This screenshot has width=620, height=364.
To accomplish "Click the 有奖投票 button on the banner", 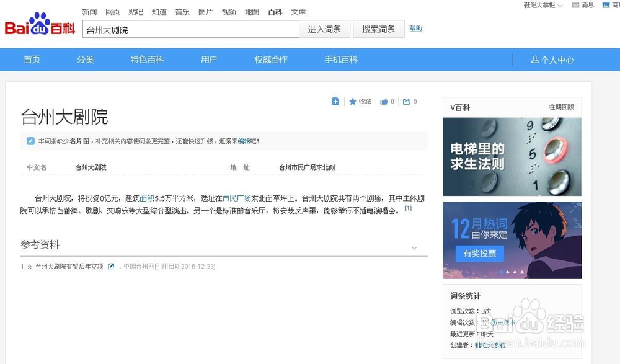I will coord(479,254).
